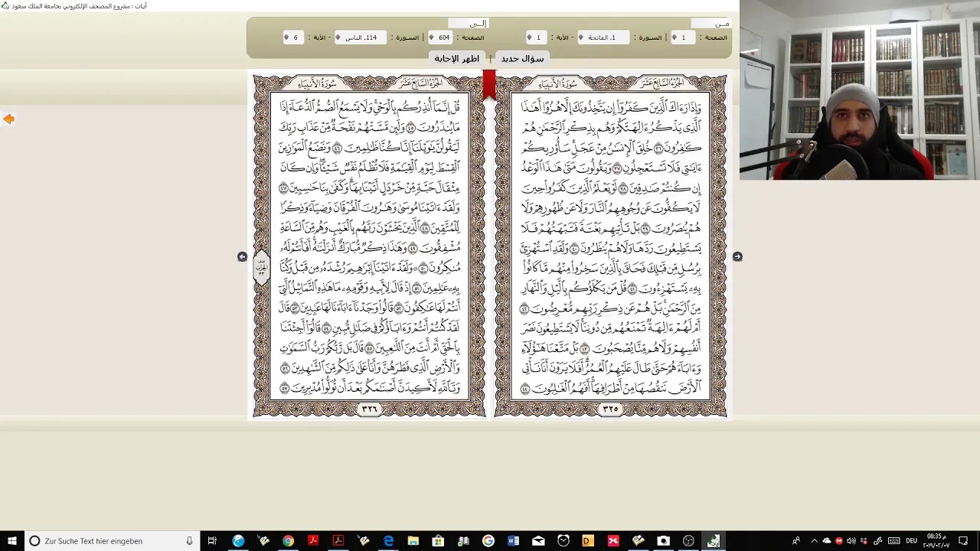Click the volume speaker icon in system tray
Image resolution: width=980 pixels, height=551 pixels.
click(851, 541)
